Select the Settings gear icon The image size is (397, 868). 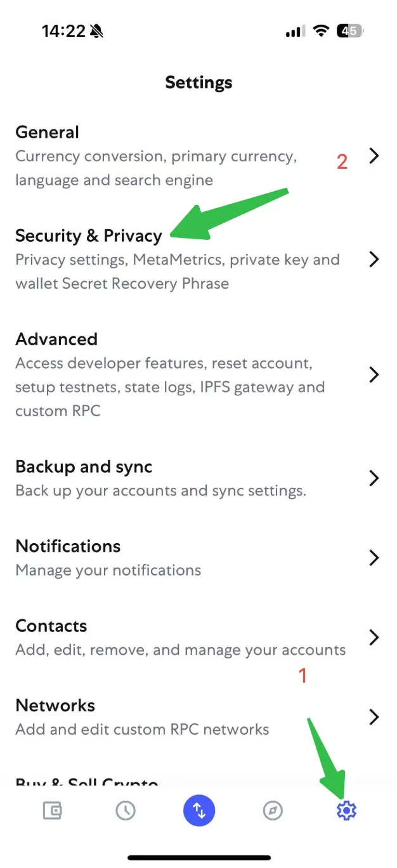pyautogui.click(x=346, y=810)
